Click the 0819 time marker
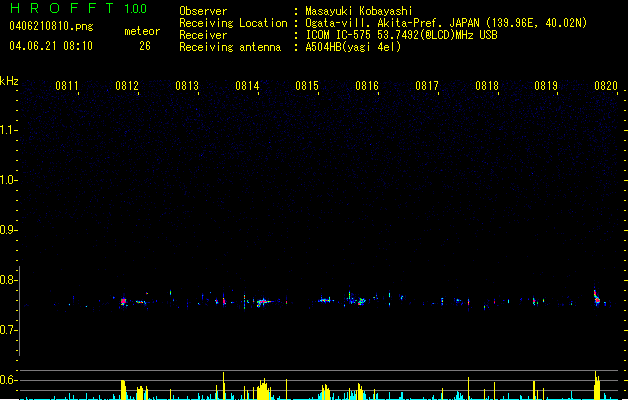The height and width of the screenshot is (400, 629). pos(546,86)
